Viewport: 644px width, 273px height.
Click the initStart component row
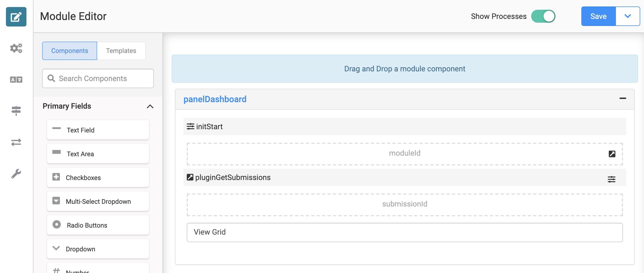coord(405,126)
